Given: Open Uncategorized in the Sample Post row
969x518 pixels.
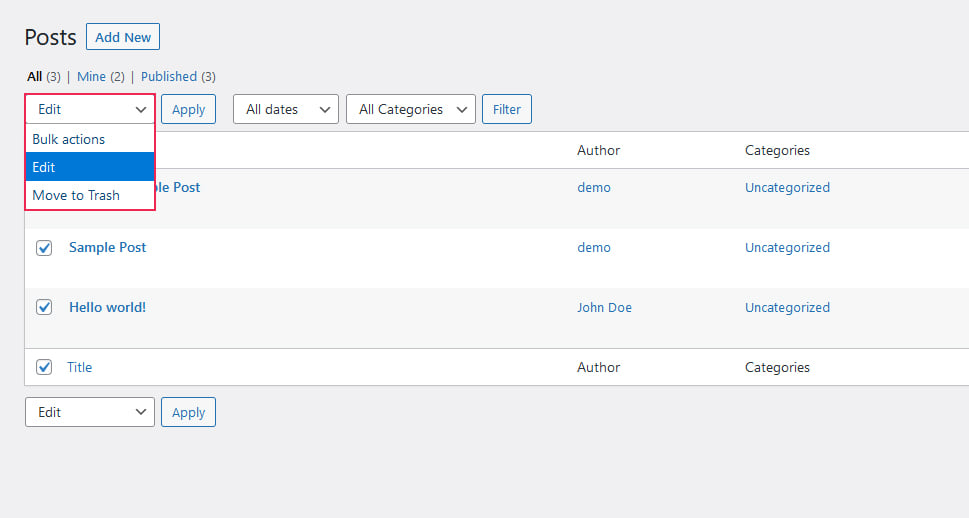Looking at the screenshot, I should click(x=787, y=247).
